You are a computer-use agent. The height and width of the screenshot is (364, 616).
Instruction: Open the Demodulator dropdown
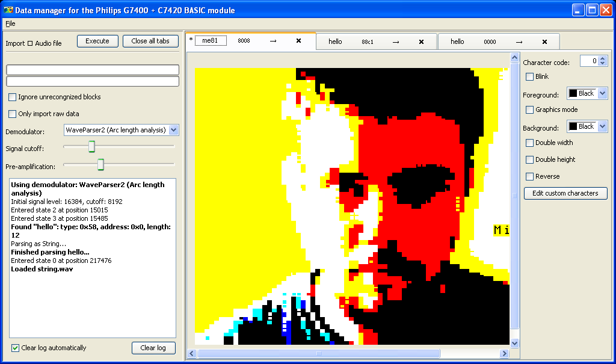[174, 130]
